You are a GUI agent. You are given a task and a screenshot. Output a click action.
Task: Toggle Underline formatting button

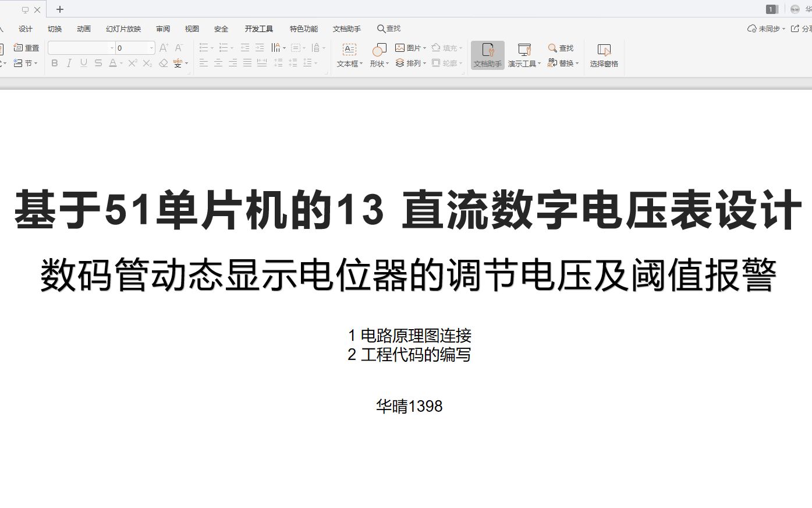click(84, 63)
